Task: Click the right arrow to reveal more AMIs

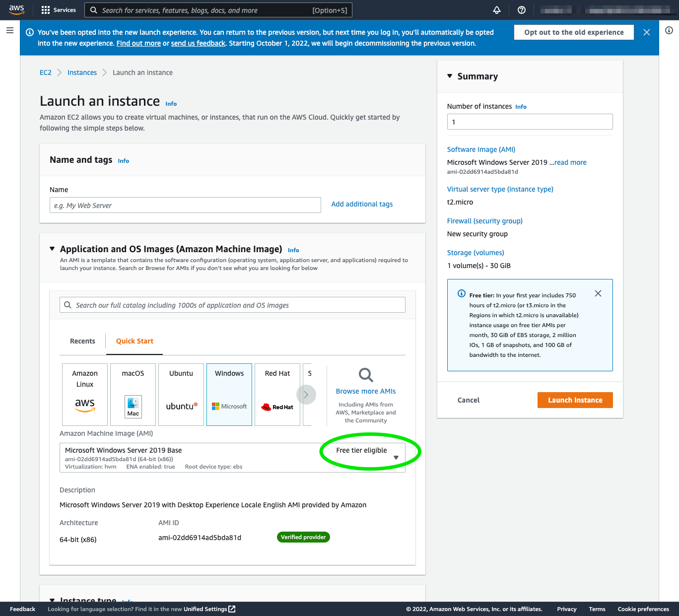Action: click(x=306, y=394)
